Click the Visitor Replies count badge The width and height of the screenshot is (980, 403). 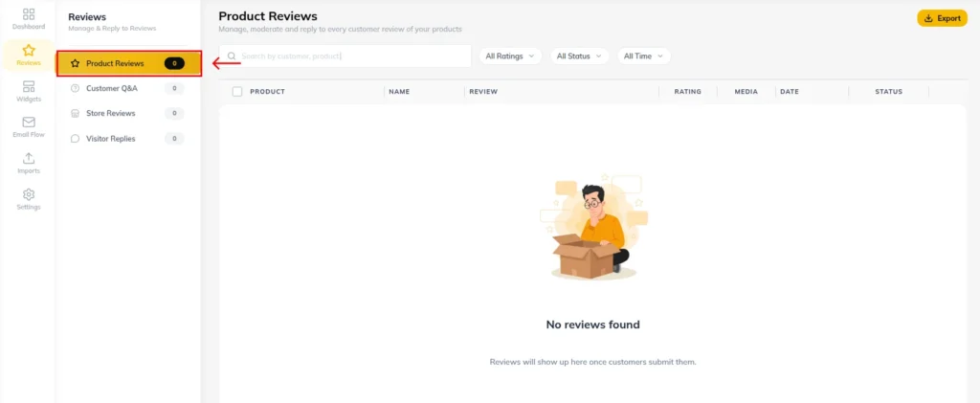[174, 139]
